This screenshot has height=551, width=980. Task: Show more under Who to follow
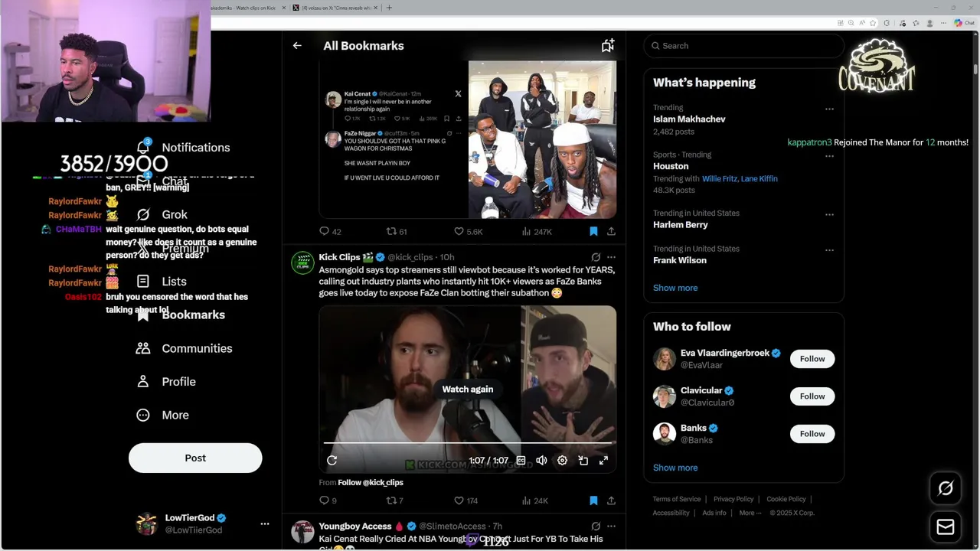point(675,468)
